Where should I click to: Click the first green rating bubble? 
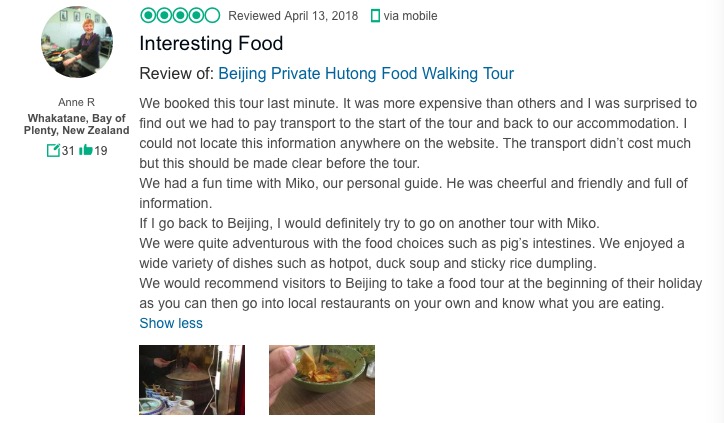pyautogui.click(x=148, y=15)
